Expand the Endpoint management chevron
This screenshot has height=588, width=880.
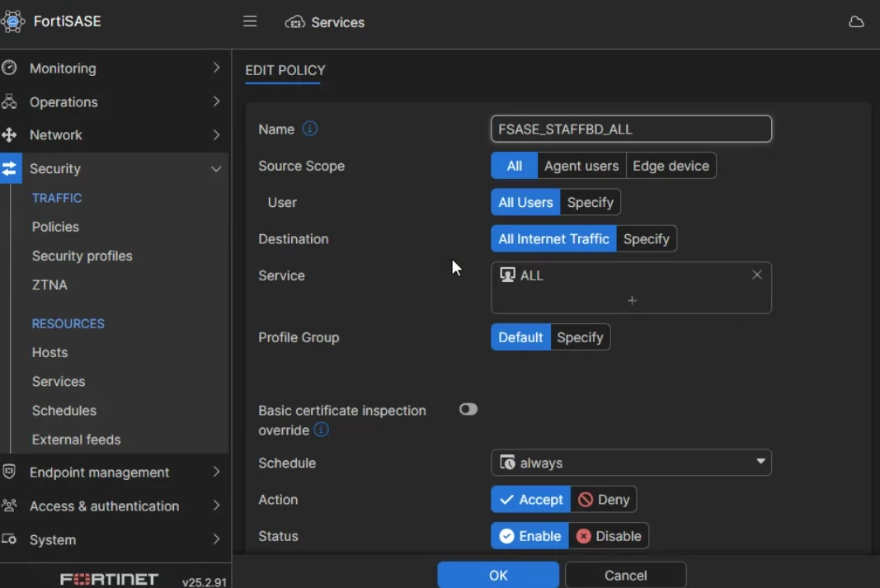[x=216, y=472]
